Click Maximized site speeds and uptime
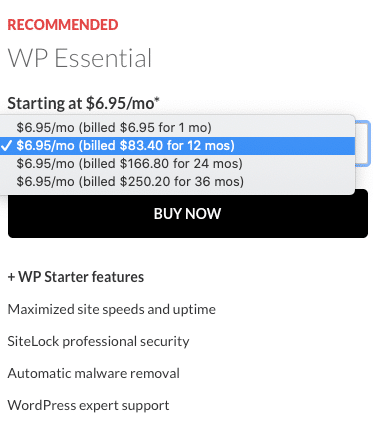 coord(112,309)
